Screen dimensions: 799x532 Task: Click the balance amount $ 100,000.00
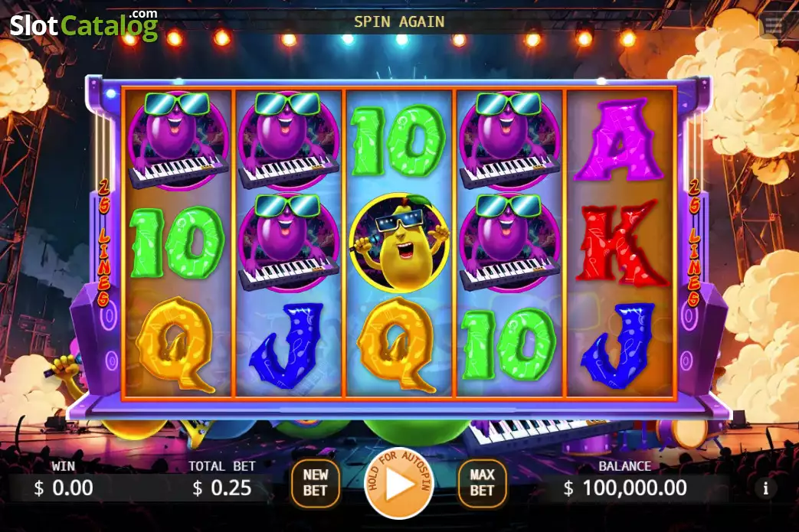[625, 488]
